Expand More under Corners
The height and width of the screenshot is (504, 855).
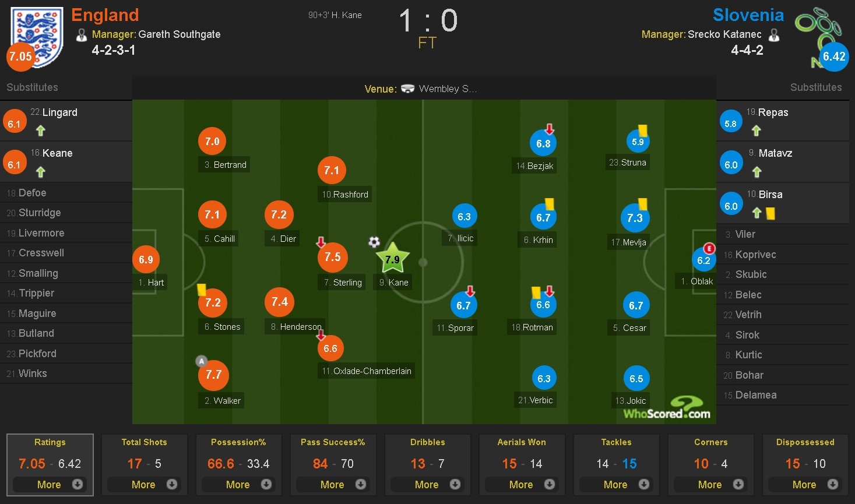click(710, 484)
